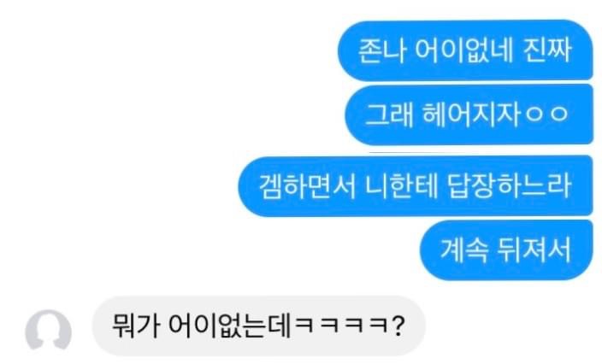Tap the '계속 뒤져서' message bubble
The width and height of the screenshot is (602, 364).
(506, 250)
